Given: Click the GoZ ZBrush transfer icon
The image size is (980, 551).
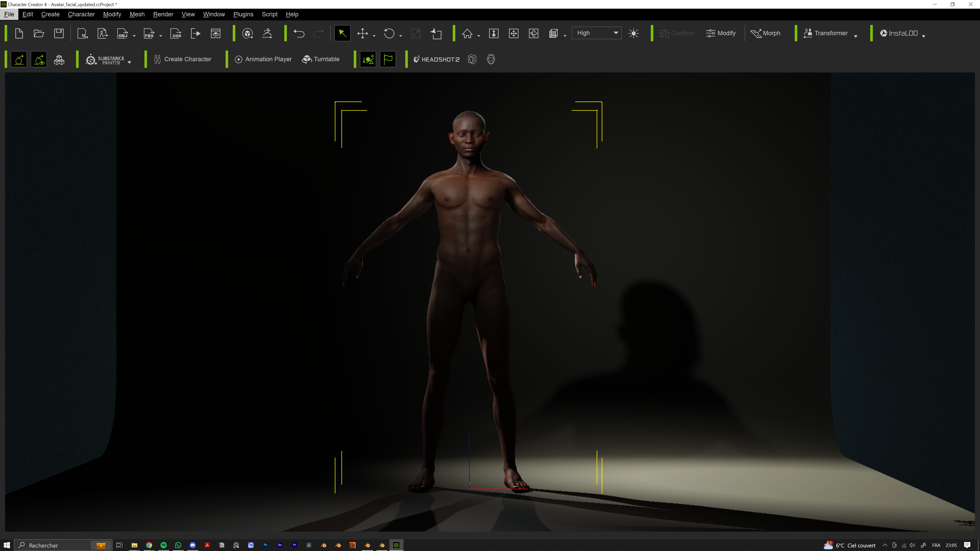Looking at the screenshot, I should (x=248, y=33).
